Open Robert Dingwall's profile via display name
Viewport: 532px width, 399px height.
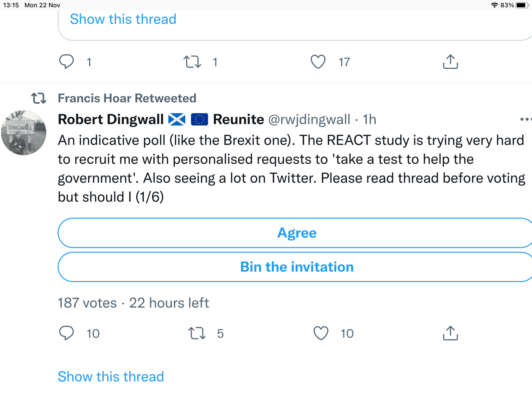111,119
